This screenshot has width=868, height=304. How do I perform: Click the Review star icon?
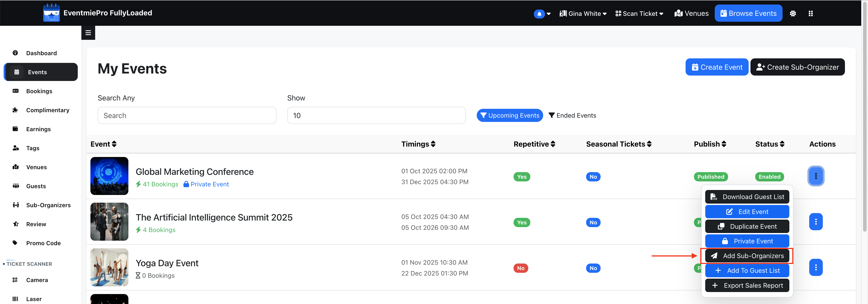16,224
